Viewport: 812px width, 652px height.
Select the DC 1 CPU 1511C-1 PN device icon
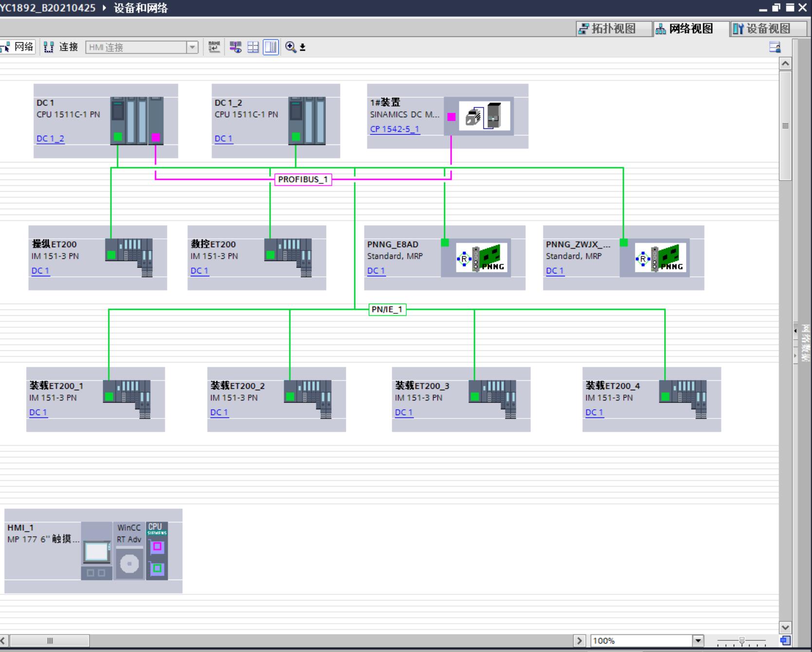pos(137,121)
